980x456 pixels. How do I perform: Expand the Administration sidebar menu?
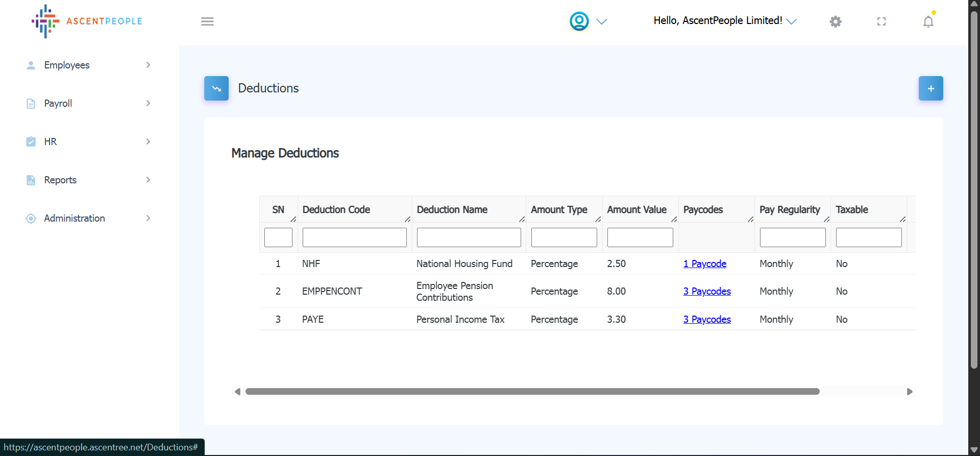pyautogui.click(x=88, y=218)
